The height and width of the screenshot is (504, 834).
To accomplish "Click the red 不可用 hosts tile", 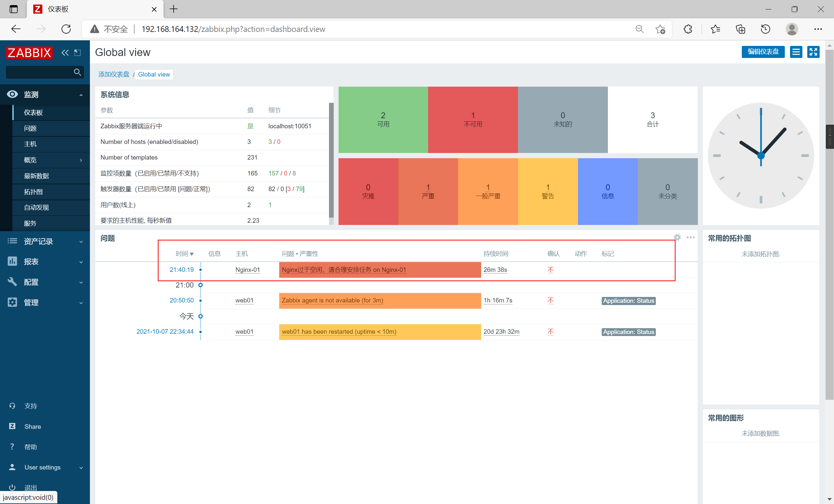I will point(472,119).
